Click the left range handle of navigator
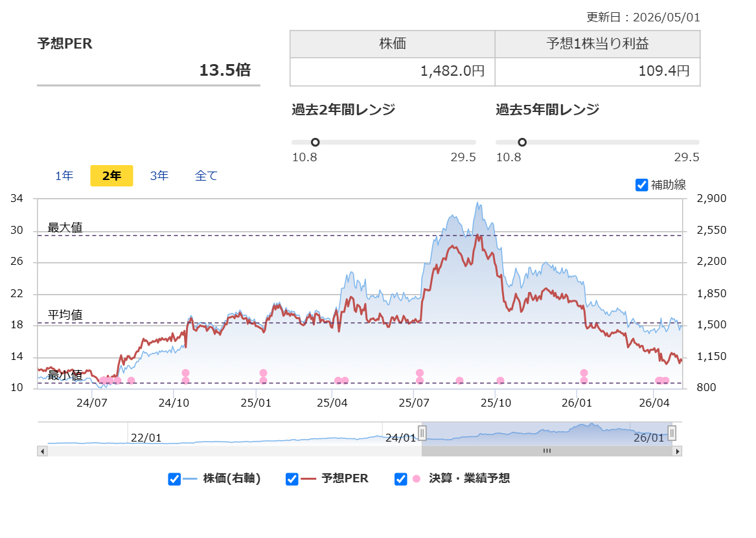 (x=422, y=433)
